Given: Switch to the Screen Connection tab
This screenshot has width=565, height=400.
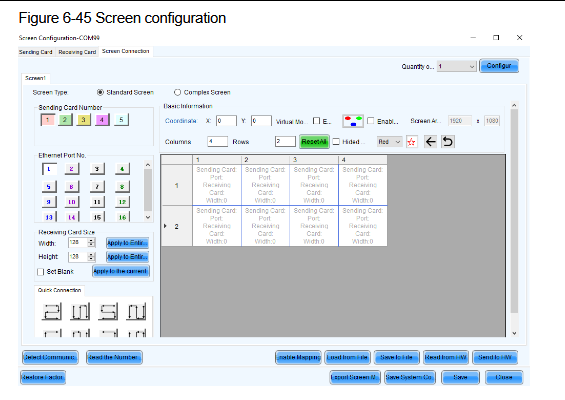Looking at the screenshot, I should tap(125, 51).
